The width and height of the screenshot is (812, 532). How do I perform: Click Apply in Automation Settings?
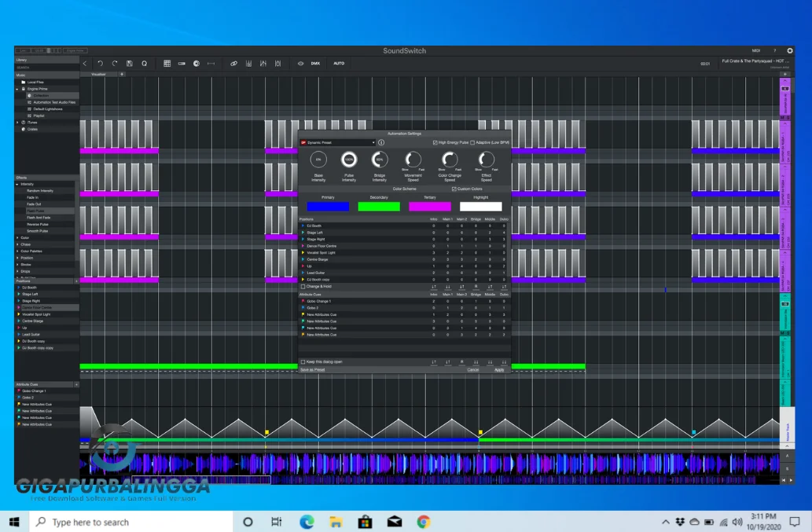499,369
